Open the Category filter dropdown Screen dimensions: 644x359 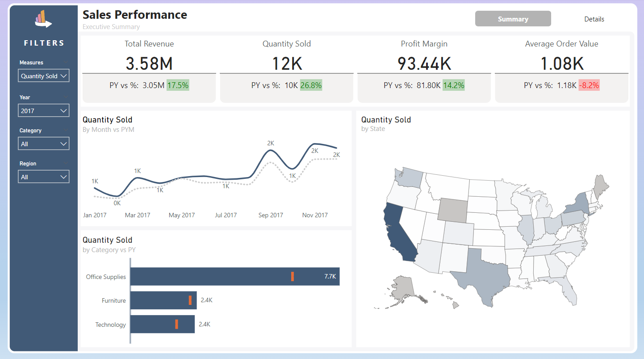(x=44, y=144)
